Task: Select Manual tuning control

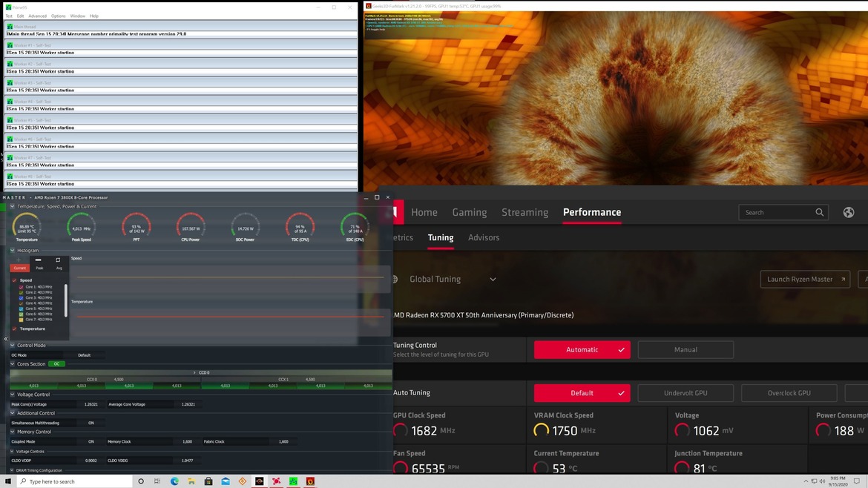Action: pos(685,349)
